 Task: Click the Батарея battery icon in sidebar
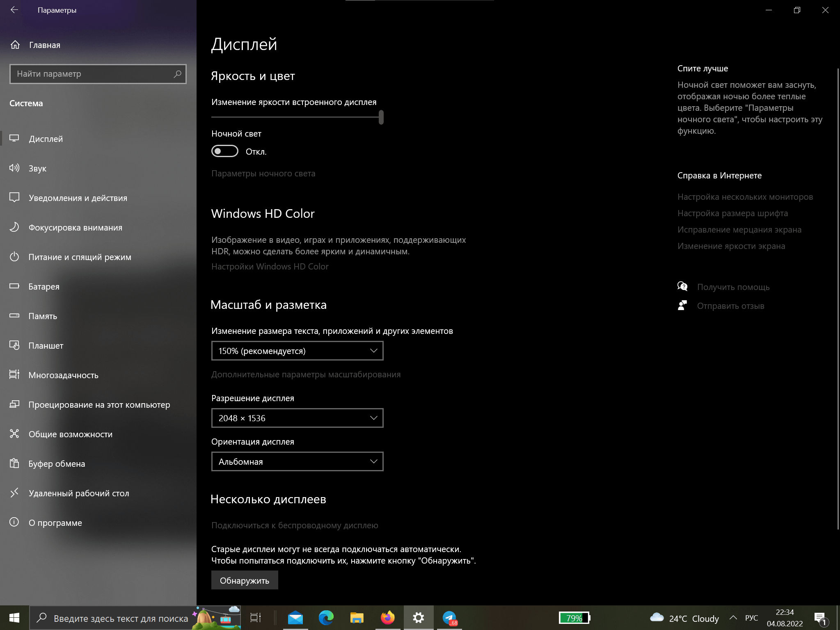[x=14, y=286]
